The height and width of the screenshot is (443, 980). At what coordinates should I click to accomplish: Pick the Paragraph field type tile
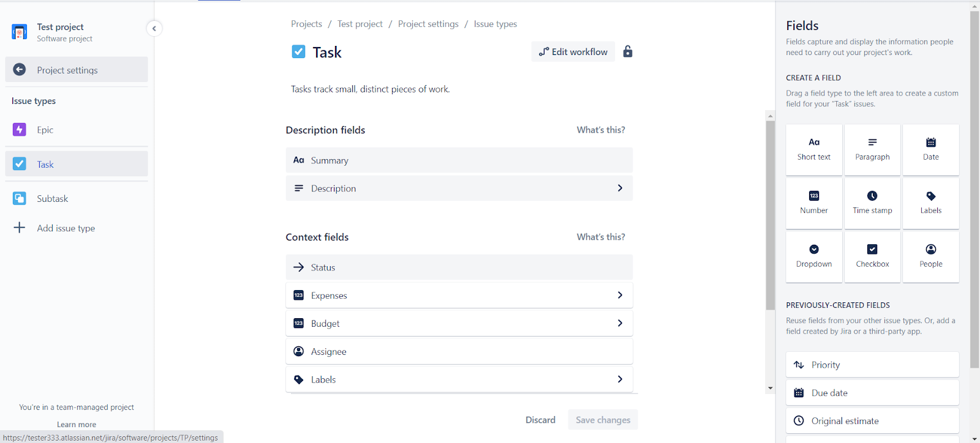[x=872, y=150]
